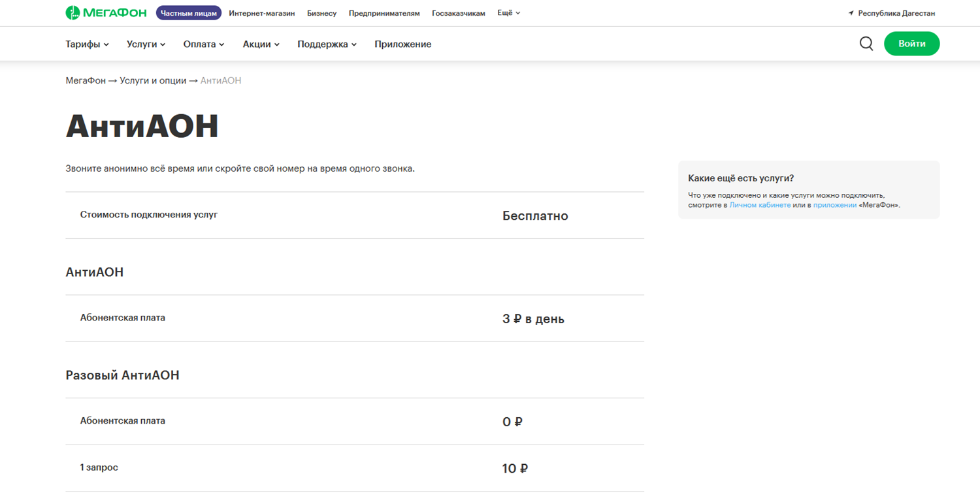Open Госзаказчикам section
The image size is (980, 502).
coord(459,13)
